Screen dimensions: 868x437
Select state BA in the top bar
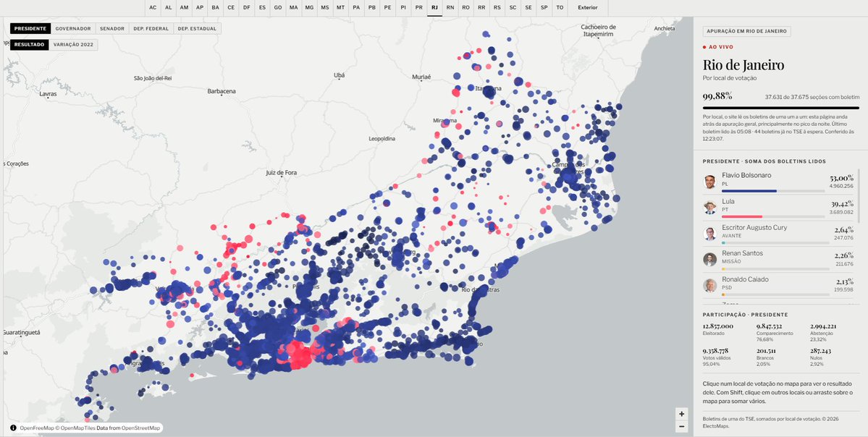point(215,8)
